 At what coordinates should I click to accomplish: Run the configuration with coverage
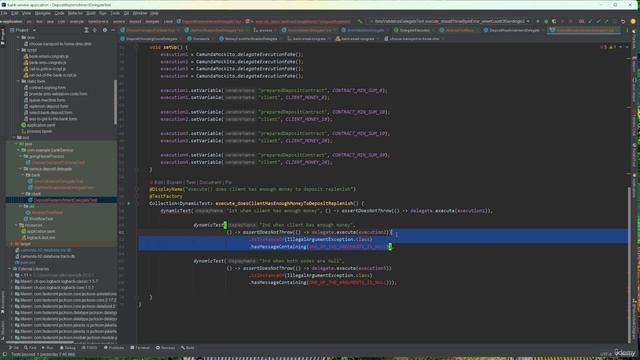[554, 21]
